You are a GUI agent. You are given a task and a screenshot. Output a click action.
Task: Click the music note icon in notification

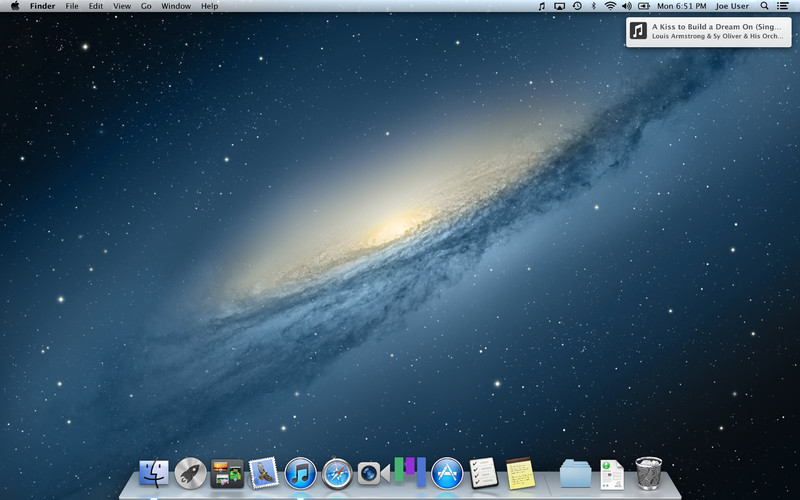(638, 31)
